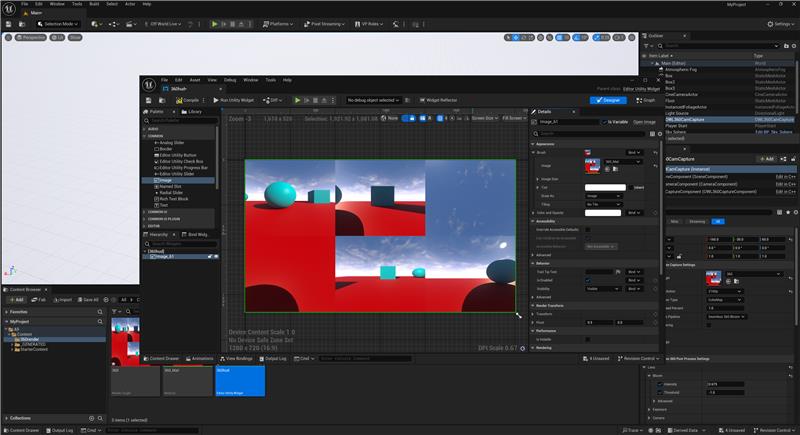Screen dimensions: 800x435
Task: Click the localization None globe icon
Action: coord(389,118)
